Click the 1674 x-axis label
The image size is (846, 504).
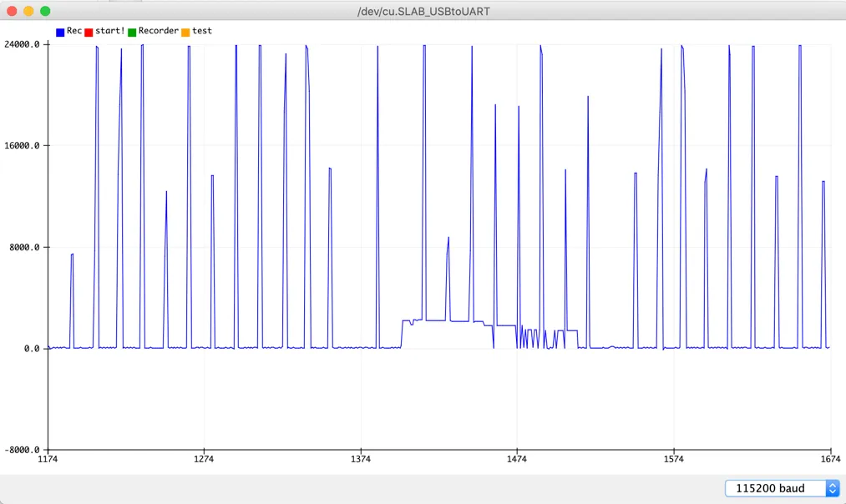[830, 459]
